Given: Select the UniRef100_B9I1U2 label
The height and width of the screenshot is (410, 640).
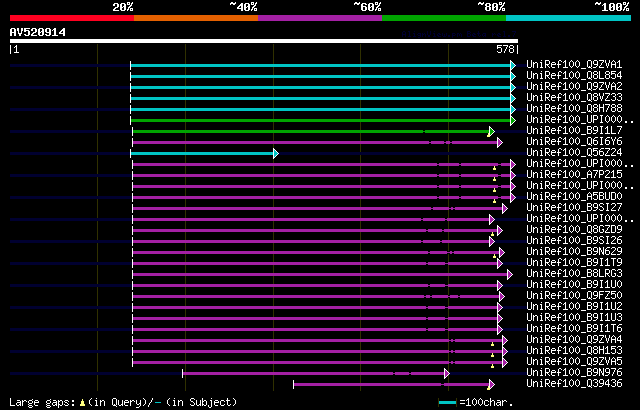Looking at the screenshot, I should coord(574,307).
